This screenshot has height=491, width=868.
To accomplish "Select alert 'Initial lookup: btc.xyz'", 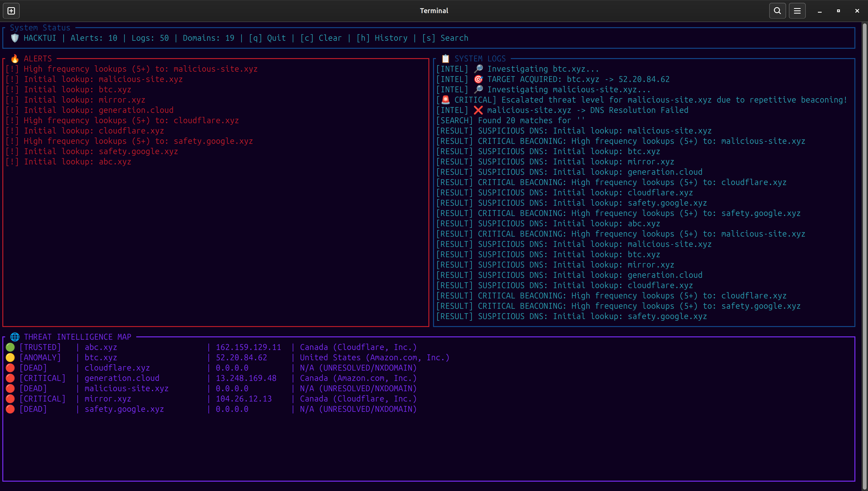I will (x=68, y=89).
